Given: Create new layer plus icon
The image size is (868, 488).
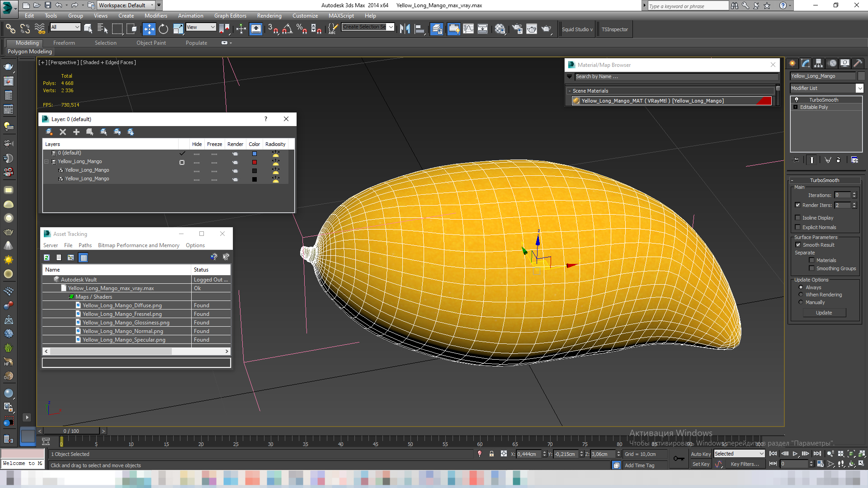Looking at the screenshot, I should pos(76,132).
